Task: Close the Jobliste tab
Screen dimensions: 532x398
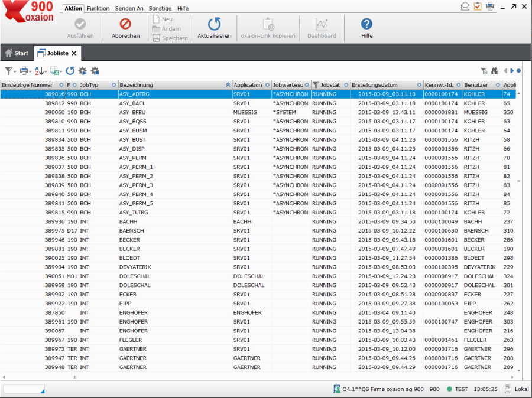Action: click(x=74, y=53)
